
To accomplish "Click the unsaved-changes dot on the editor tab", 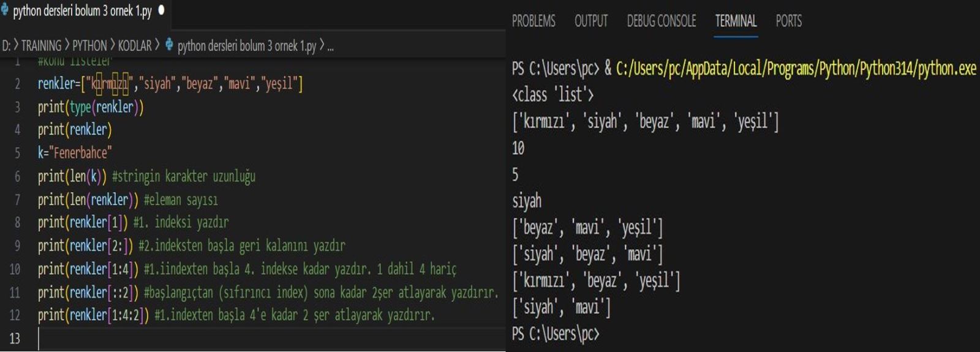I will coord(161,10).
